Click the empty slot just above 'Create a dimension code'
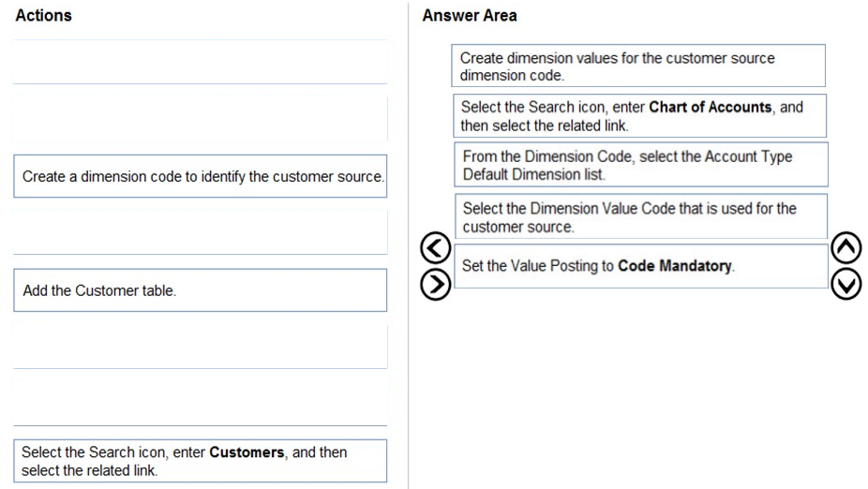This screenshot has height=489, width=868. 200,119
